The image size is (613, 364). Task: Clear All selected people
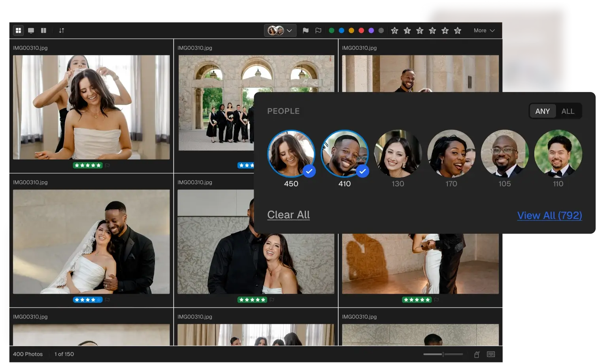point(289,215)
